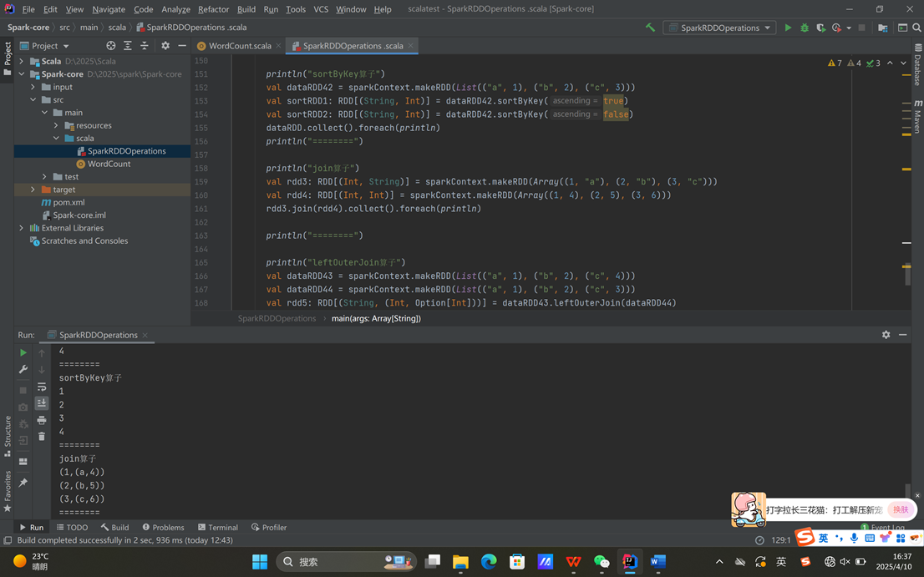This screenshot has width=924, height=577.
Task: Select Scratches and Consoles in the tree
Action: [x=84, y=240]
